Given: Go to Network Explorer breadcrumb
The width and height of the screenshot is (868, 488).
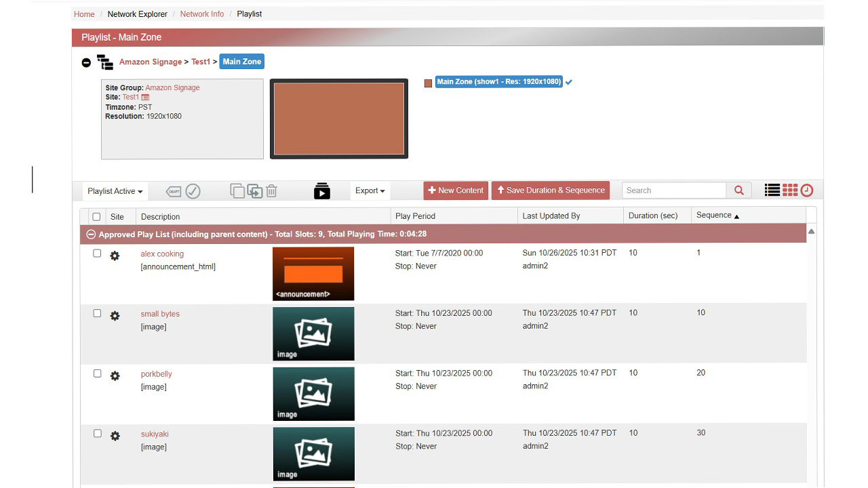Looking at the screenshot, I should [137, 14].
